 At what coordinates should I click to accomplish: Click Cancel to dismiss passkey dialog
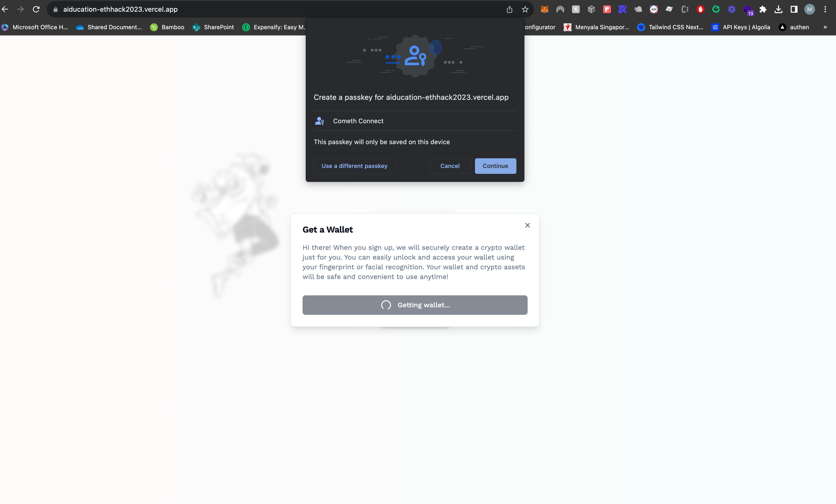[x=450, y=165]
